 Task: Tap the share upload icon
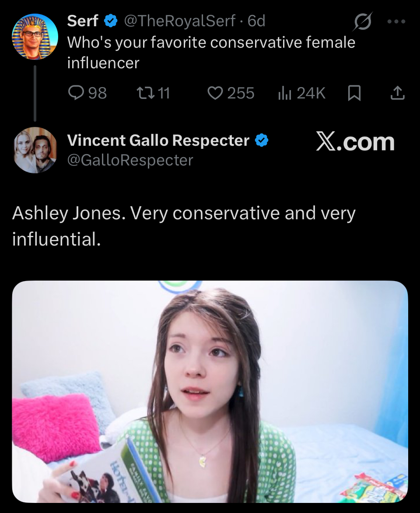tap(397, 93)
